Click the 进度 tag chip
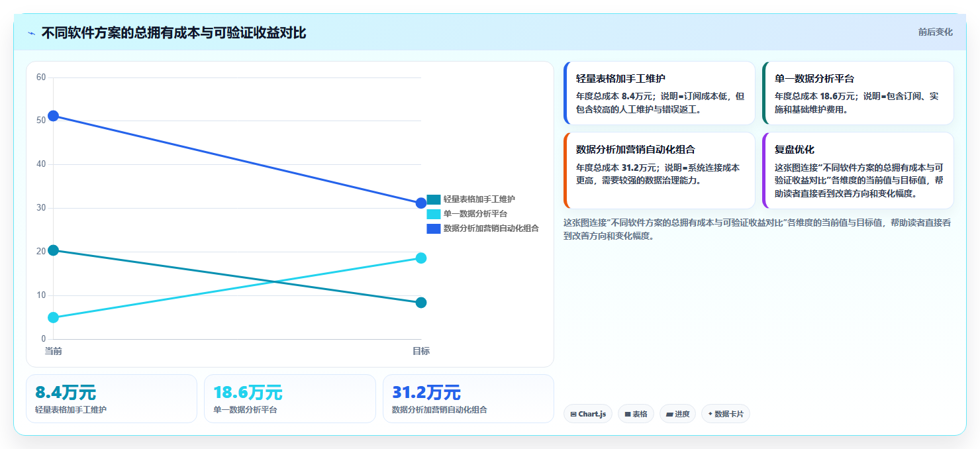 pos(677,414)
